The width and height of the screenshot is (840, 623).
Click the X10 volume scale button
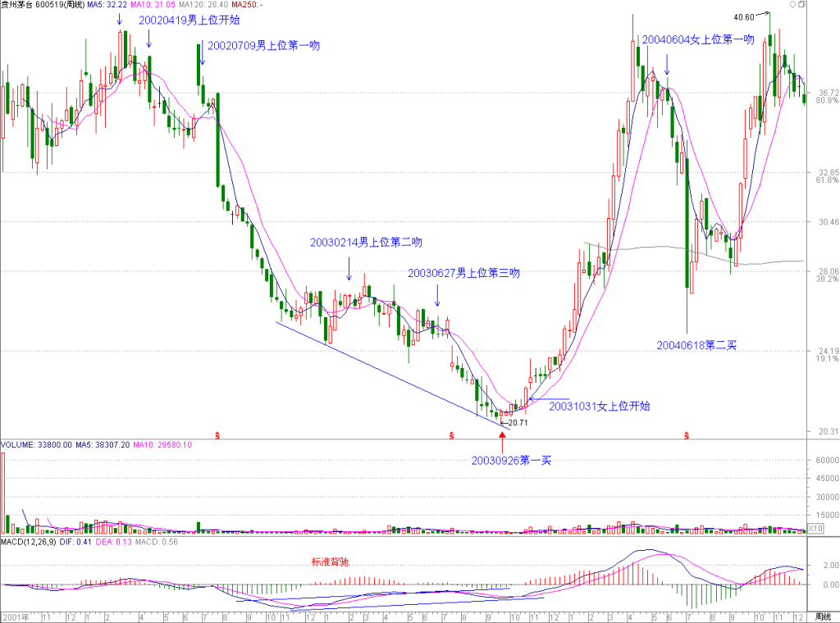pos(815,528)
